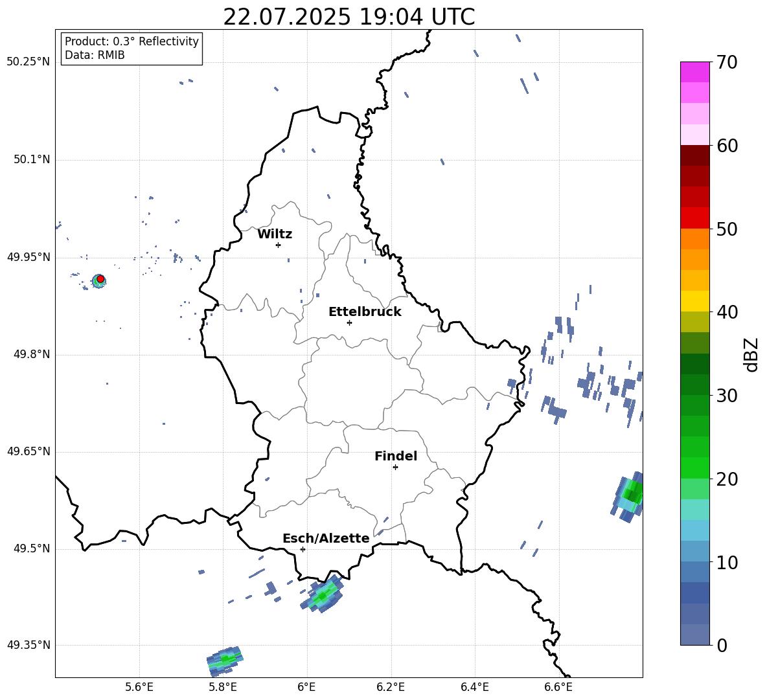Click the 49.65°N latitude label

pos(29,451)
